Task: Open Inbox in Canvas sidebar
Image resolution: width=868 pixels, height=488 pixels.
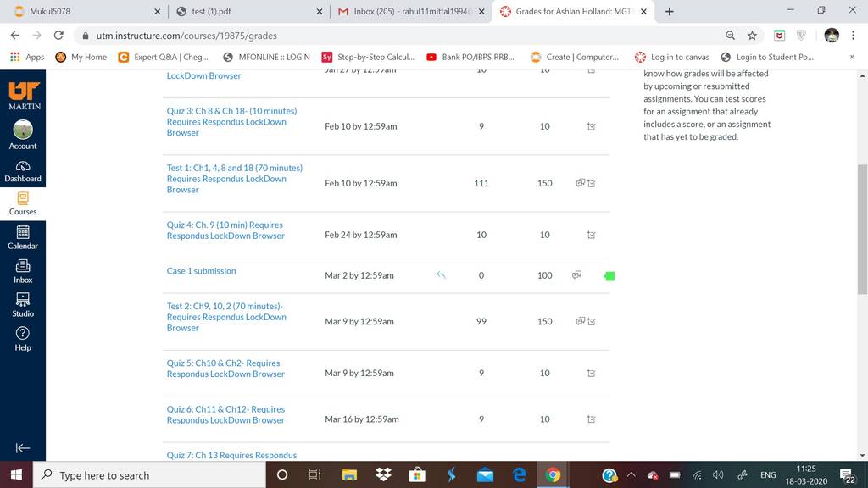Action: 23,271
